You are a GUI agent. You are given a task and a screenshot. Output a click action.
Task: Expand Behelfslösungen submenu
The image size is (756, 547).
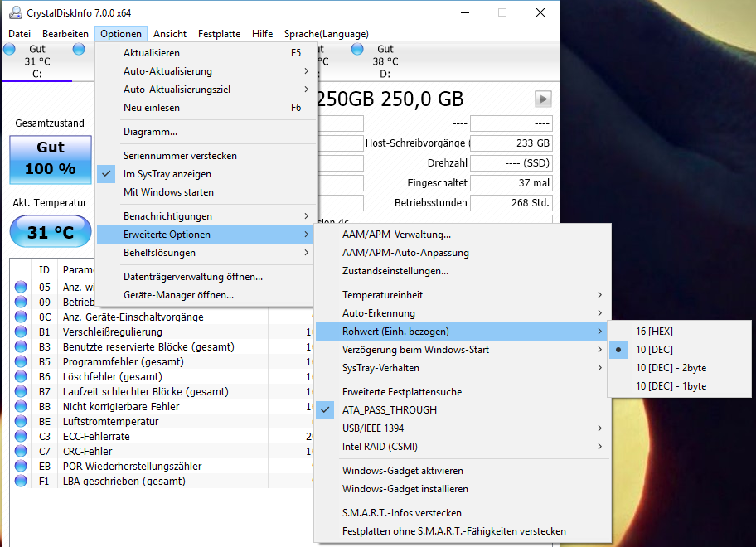(206, 253)
